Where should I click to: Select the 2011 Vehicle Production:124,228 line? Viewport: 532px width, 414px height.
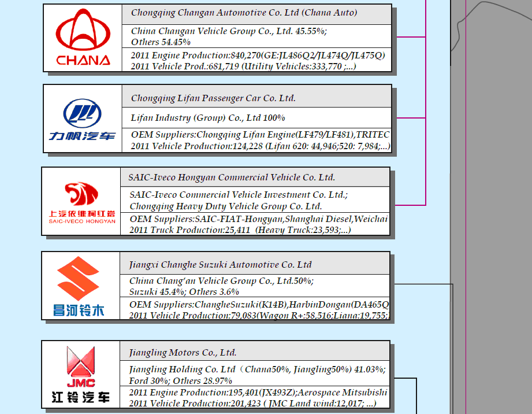pyautogui.click(x=261, y=146)
